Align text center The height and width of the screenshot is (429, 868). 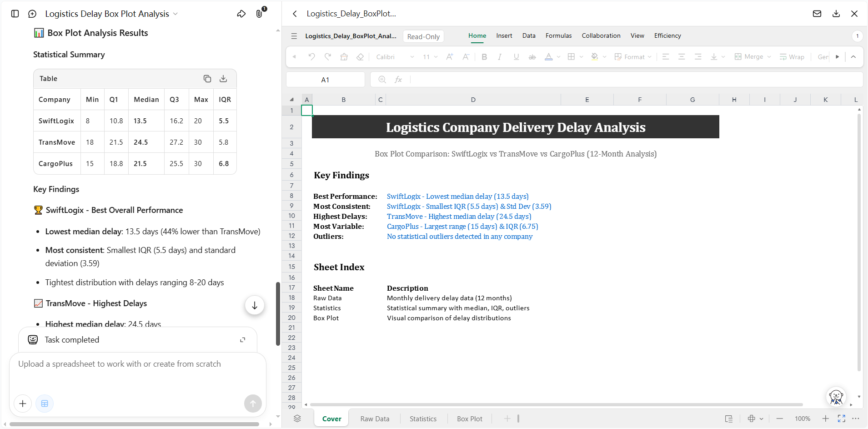click(x=682, y=57)
